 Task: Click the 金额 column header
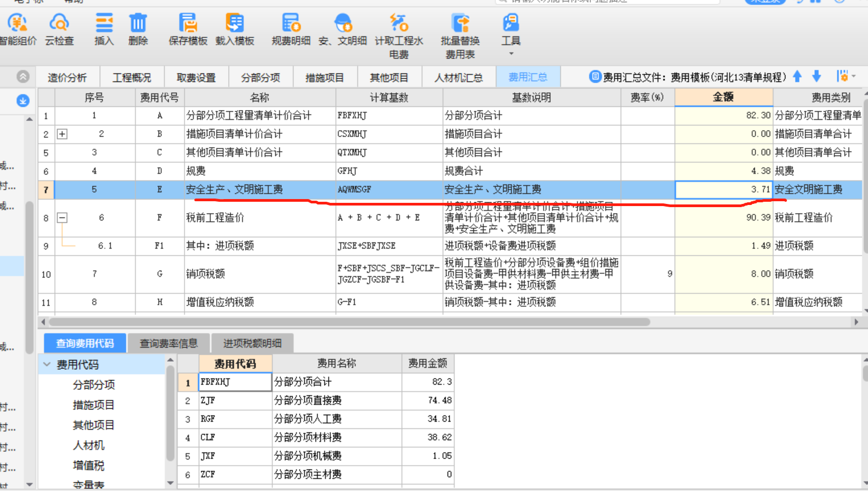(x=724, y=97)
